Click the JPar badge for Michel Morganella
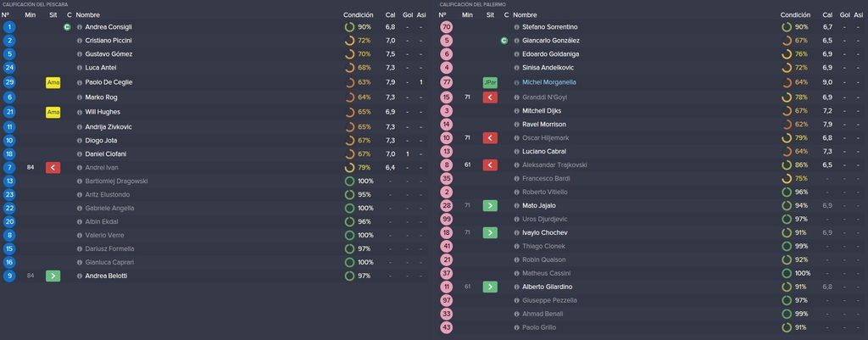The width and height of the screenshot is (868, 340). click(x=490, y=82)
